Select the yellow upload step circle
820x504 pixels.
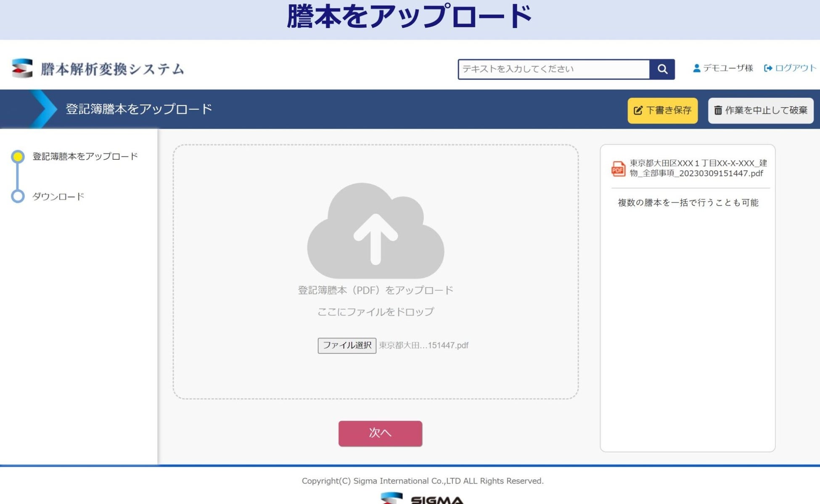click(18, 157)
